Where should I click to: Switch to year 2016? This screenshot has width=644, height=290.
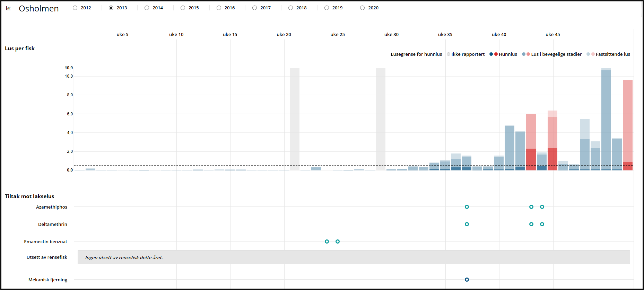[219, 8]
